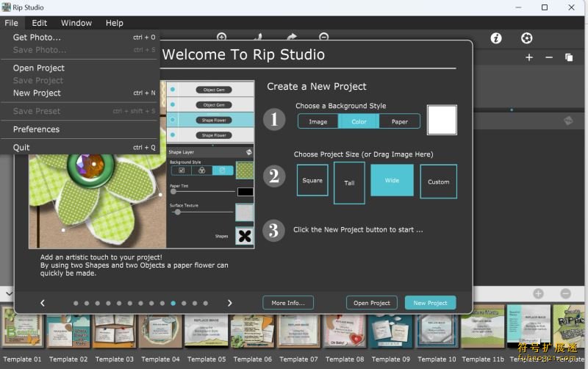This screenshot has width=588, height=369.
Task: Click the plus add layer icon
Action: pos(529,57)
